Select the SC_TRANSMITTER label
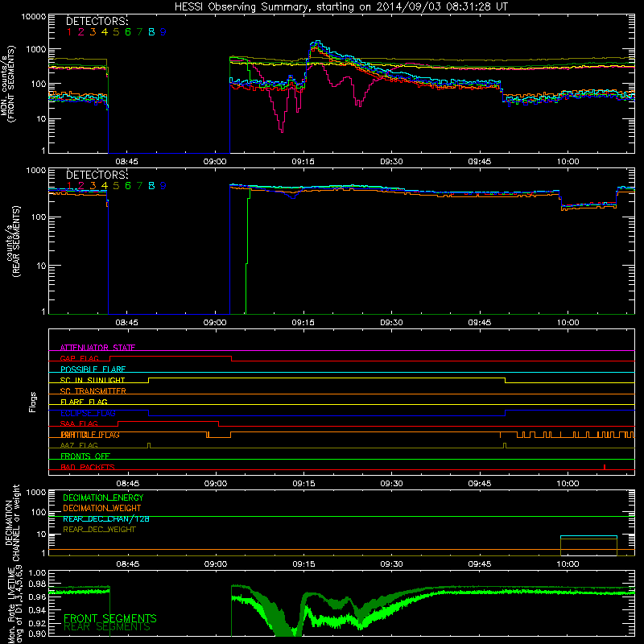This screenshot has height=644, width=644. click(x=93, y=390)
